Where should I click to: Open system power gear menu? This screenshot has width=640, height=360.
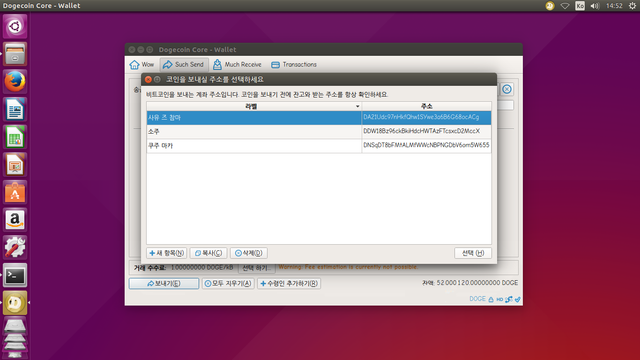632,6
